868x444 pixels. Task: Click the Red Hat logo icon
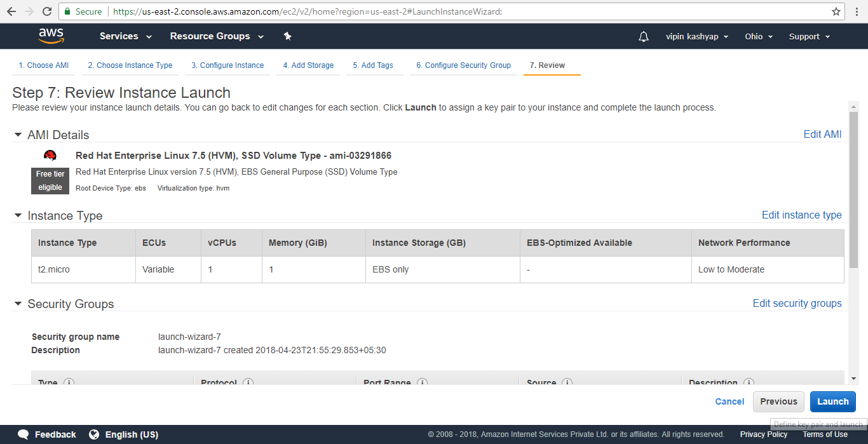point(50,156)
